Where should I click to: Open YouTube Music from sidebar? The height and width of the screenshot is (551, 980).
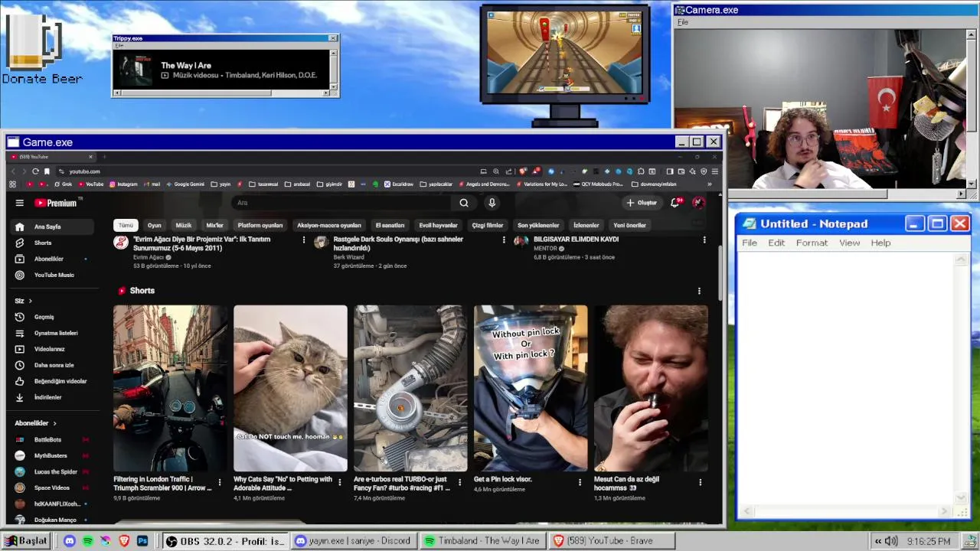click(51, 275)
